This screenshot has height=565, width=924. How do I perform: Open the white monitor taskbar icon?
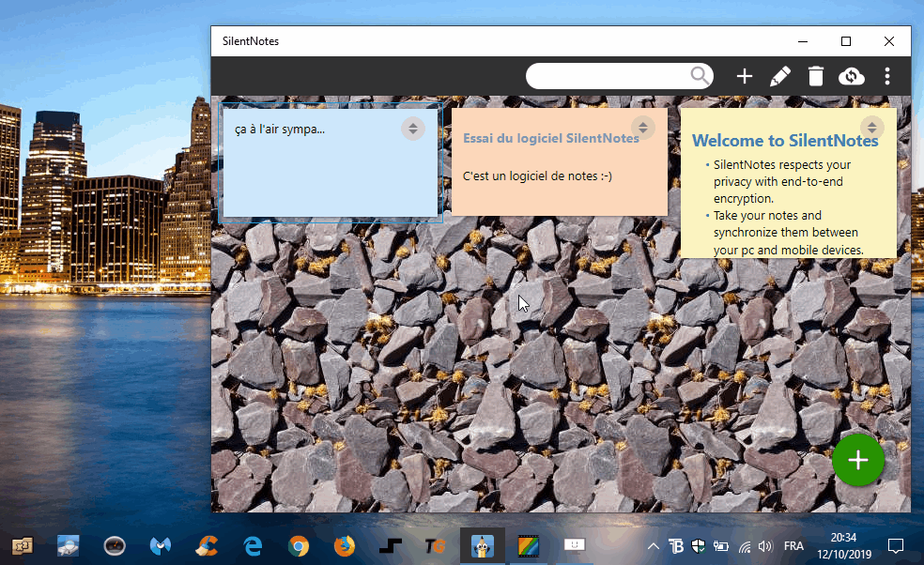574,545
